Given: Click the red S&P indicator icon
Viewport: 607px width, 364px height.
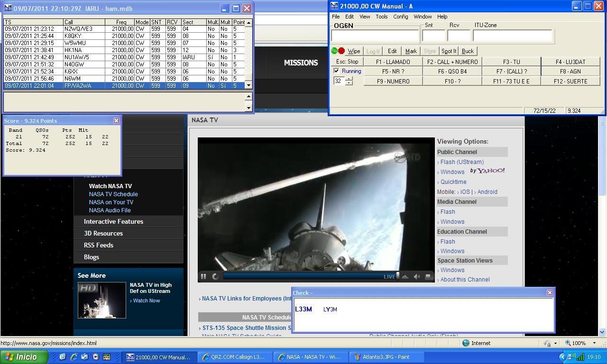Looking at the screenshot, I should 341,51.
